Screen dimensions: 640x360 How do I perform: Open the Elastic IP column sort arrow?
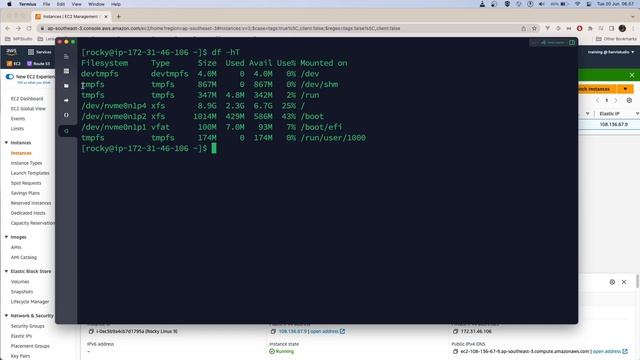[x=637, y=113]
